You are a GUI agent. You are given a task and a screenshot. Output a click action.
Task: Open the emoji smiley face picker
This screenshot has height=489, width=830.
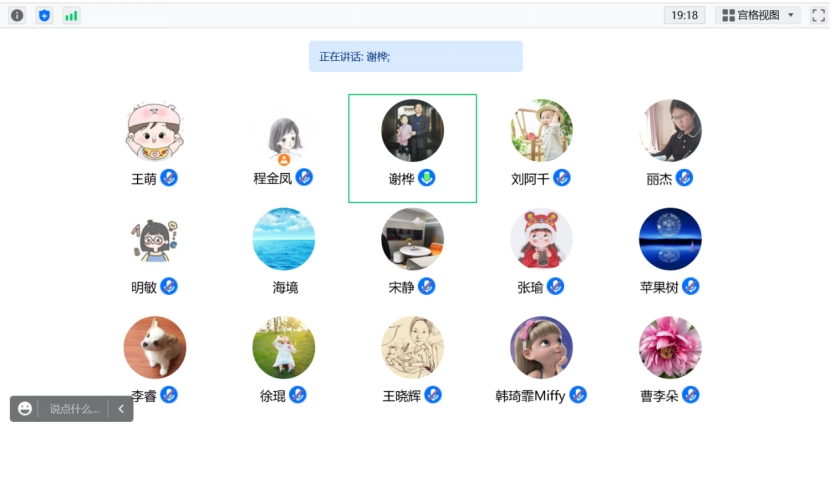(25, 409)
